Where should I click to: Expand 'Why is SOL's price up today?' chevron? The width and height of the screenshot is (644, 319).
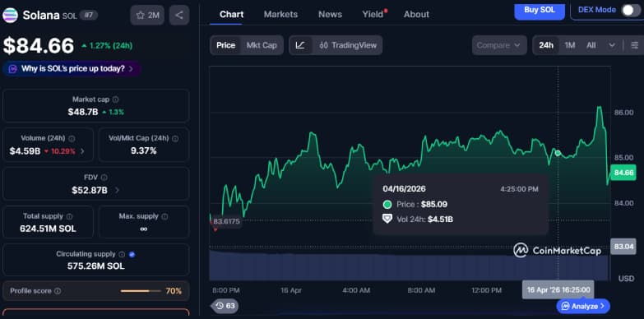131,68
